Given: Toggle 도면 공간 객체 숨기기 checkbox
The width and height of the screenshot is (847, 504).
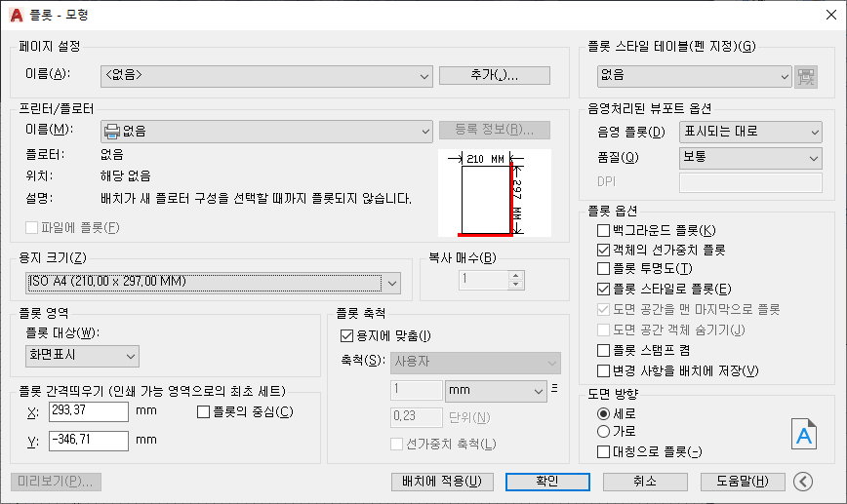Looking at the screenshot, I should (603, 330).
